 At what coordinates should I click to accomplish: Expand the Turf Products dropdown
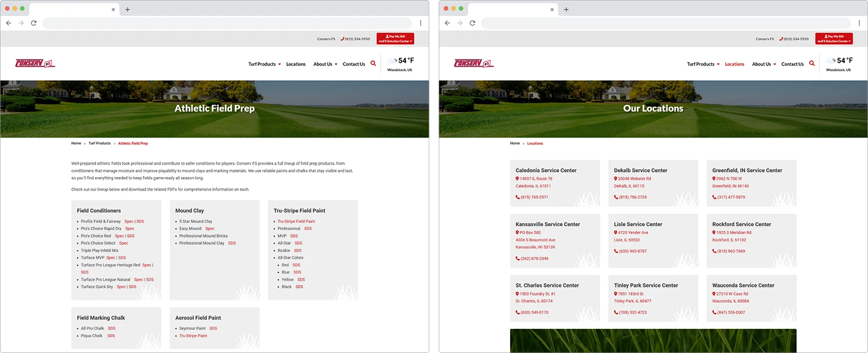tap(262, 64)
